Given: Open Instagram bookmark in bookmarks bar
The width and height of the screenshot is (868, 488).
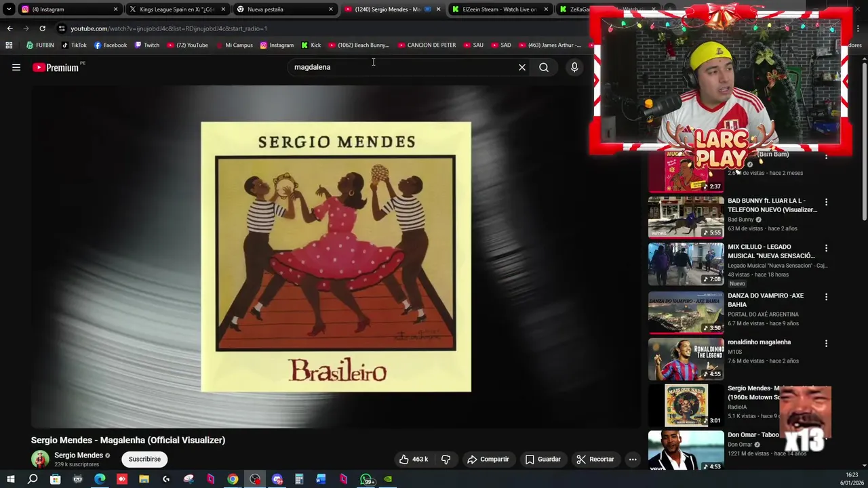Looking at the screenshot, I should click(x=277, y=45).
